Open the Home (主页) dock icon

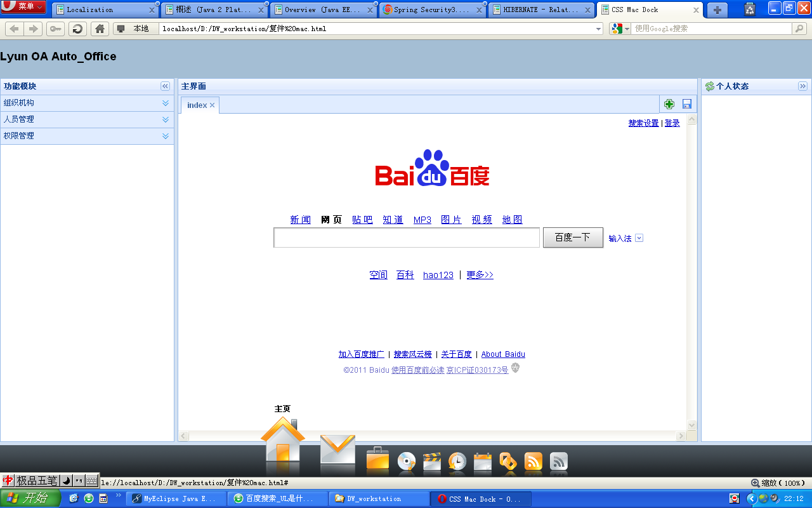pos(283,439)
